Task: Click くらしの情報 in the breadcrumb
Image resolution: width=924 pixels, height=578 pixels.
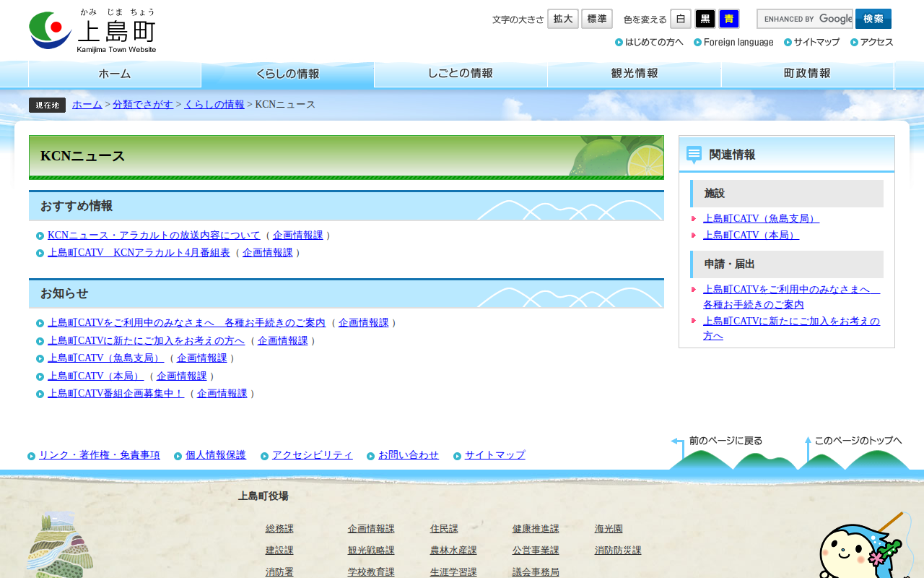Action: (214, 105)
